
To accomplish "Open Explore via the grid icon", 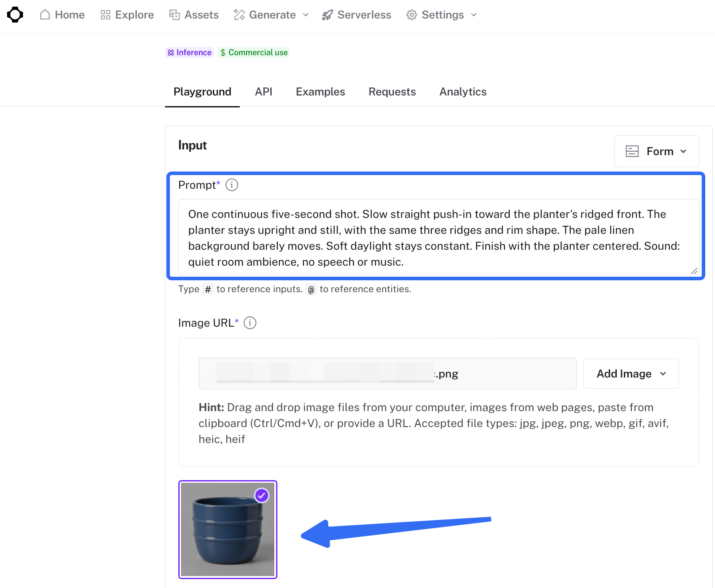I will coord(105,15).
